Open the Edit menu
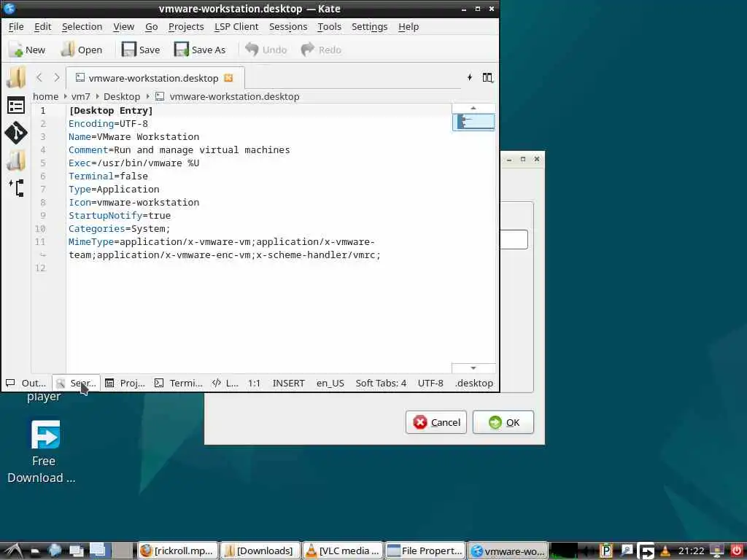747x560 pixels. click(x=42, y=27)
